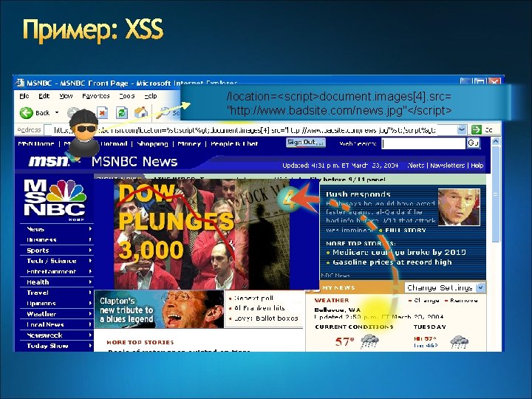This screenshot has height=399, width=532.
Task: Open the Hotmail link
Action: click(114, 144)
